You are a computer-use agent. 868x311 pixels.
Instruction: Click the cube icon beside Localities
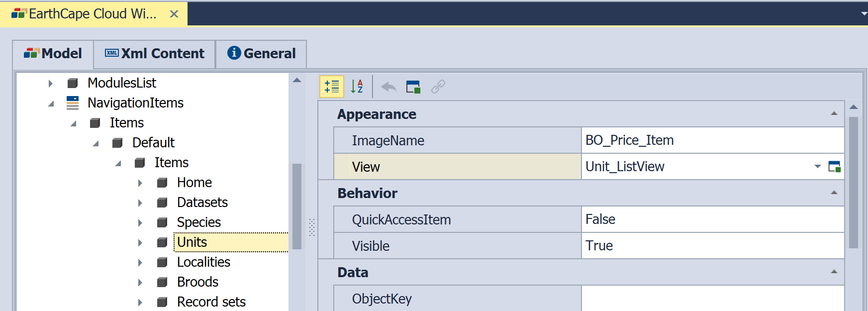[162, 262]
